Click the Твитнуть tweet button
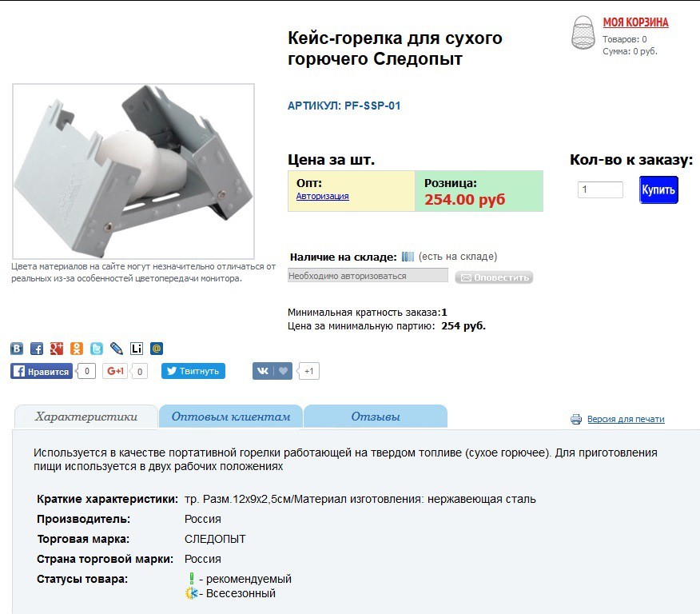 pyautogui.click(x=193, y=371)
